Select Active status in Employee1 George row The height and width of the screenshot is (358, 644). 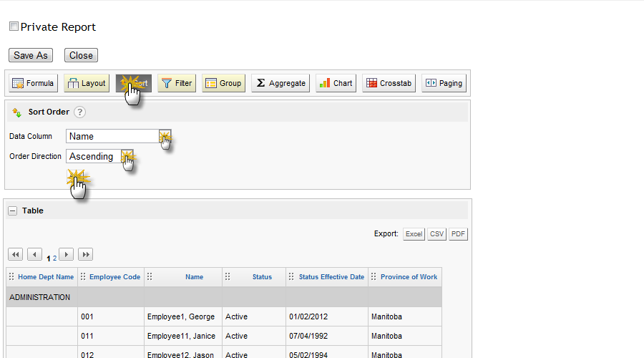point(254,316)
